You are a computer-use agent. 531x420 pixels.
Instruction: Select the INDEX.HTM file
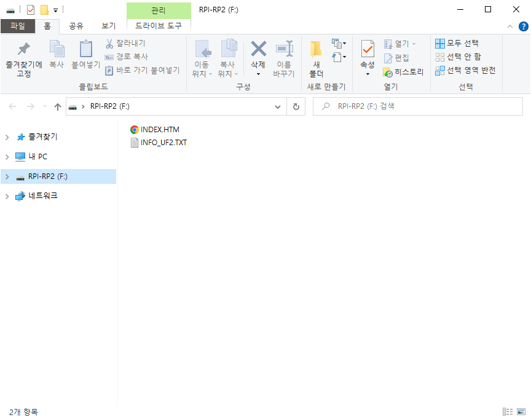(155, 129)
